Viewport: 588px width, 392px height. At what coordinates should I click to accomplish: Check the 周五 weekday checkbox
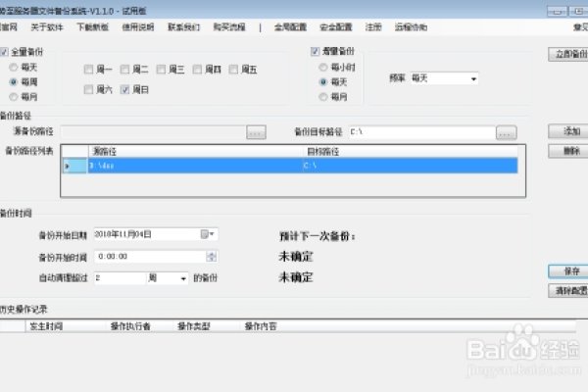[x=233, y=70]
